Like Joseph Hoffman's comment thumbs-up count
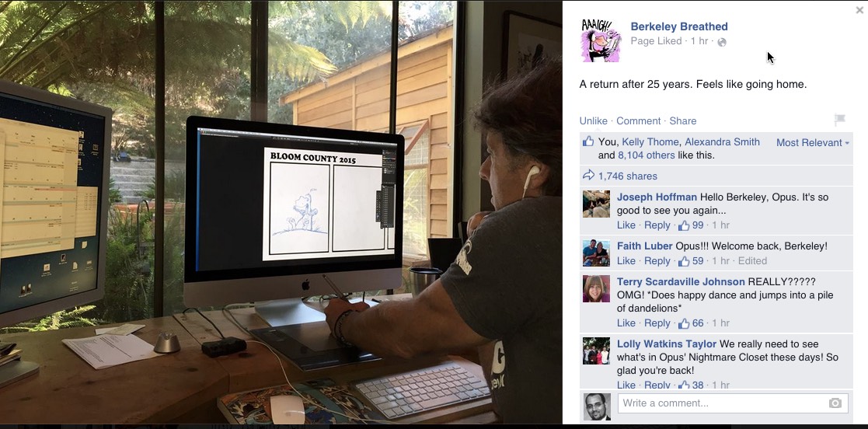Viewport: 868px width, 429px height. [691, 225]
